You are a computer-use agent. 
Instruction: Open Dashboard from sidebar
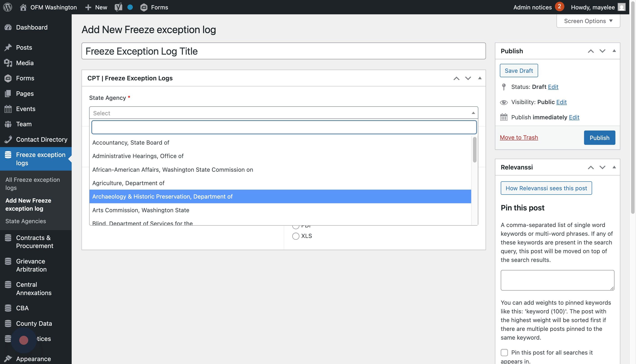(32, 27)
